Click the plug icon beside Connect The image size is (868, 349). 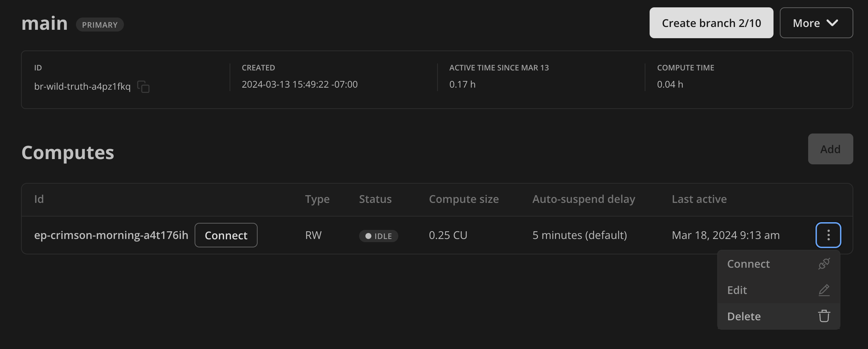[824, 264]
